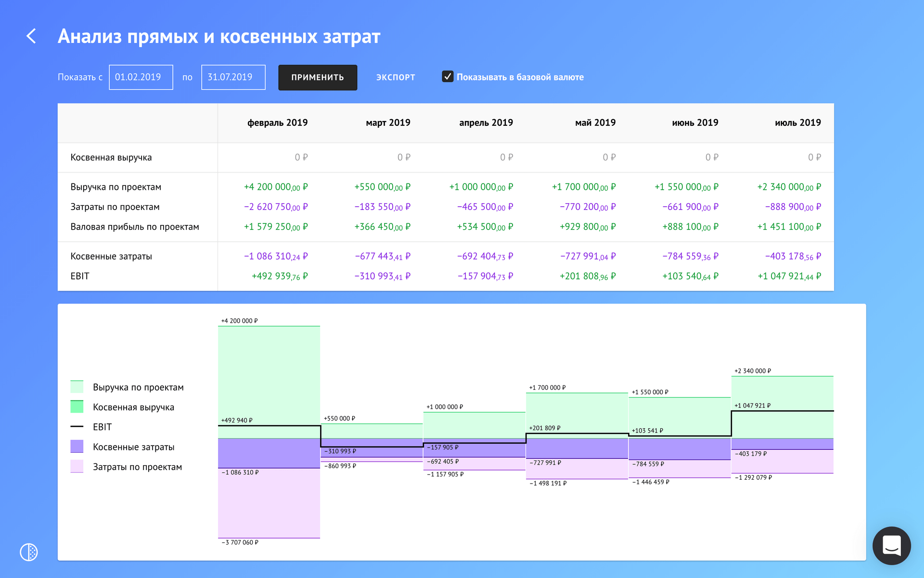Click the +1 000 000,00 ₽ April revenue cell
The width and height of the screenshot is (924, 578).
[481, 187]
